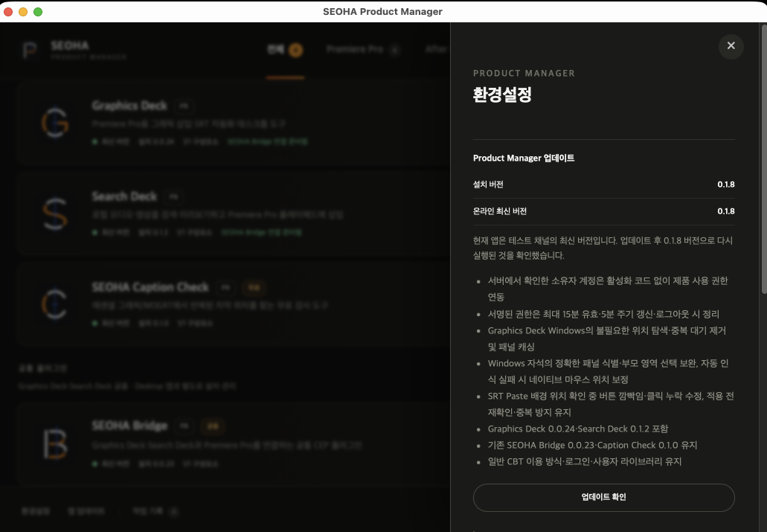Click the SRT Paste 배경 위치 확인 bullet
This screenshot has height=532, width=767.
click(611, 404)
